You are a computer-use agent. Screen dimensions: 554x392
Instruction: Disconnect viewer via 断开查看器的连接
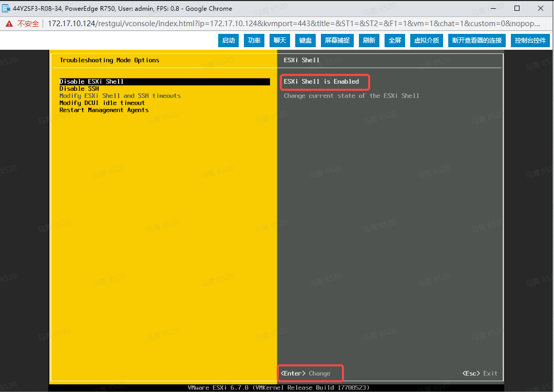pyautogui.click(x=477, y=40)
